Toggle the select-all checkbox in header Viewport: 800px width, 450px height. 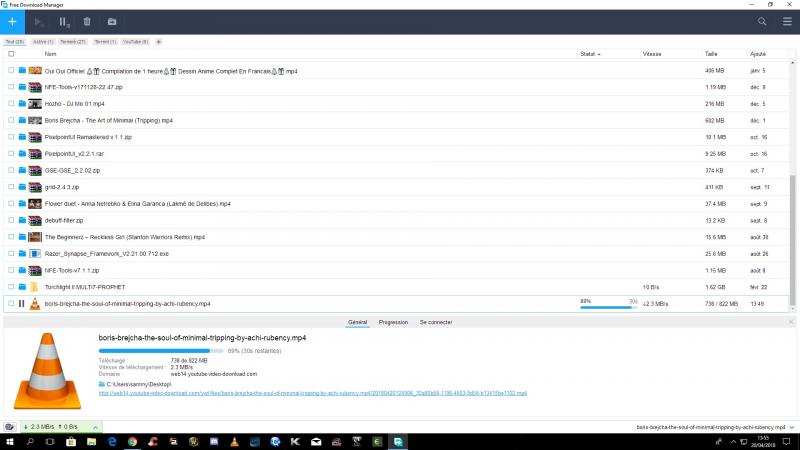pyautogui.click(x=11, y=54)
